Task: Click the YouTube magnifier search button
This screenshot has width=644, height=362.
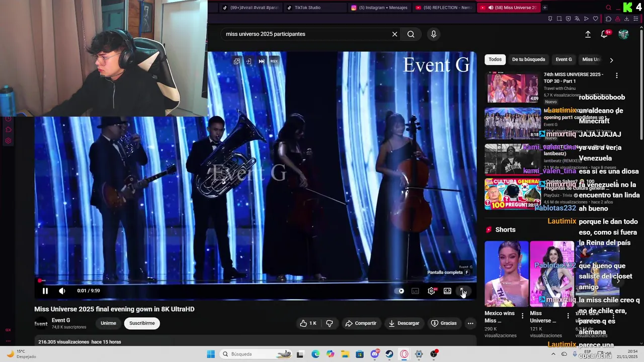Action: pos(411,34)
